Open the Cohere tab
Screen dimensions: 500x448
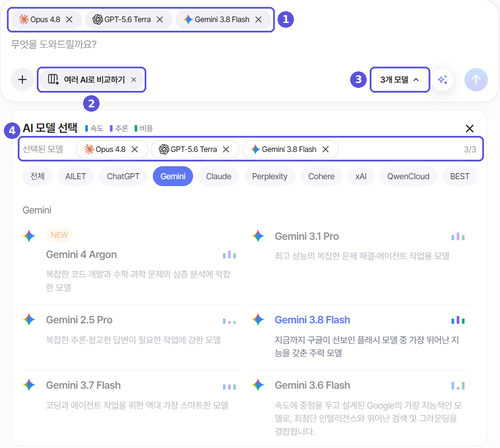(x=321, y=176)
